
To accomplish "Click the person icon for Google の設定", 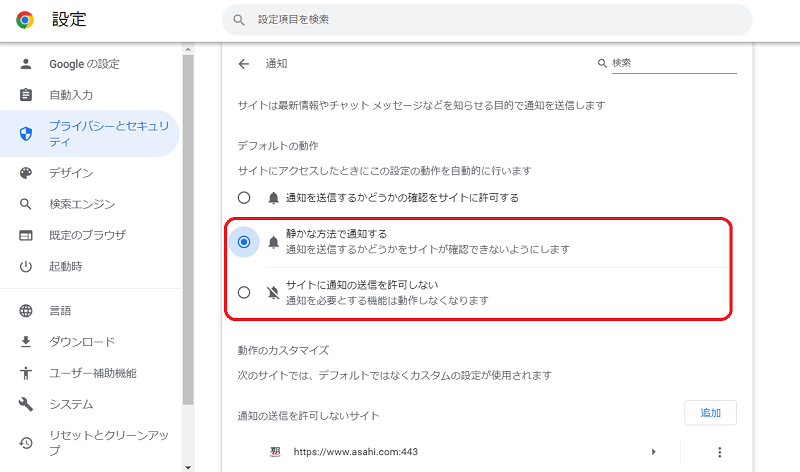I will coord(27,64).
